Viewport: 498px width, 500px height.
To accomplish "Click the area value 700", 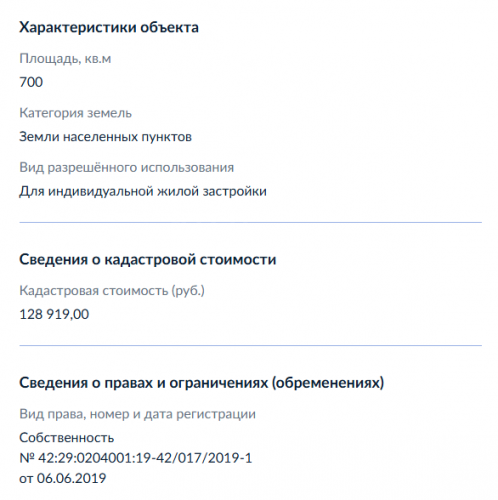I will (x=31, y=82).
